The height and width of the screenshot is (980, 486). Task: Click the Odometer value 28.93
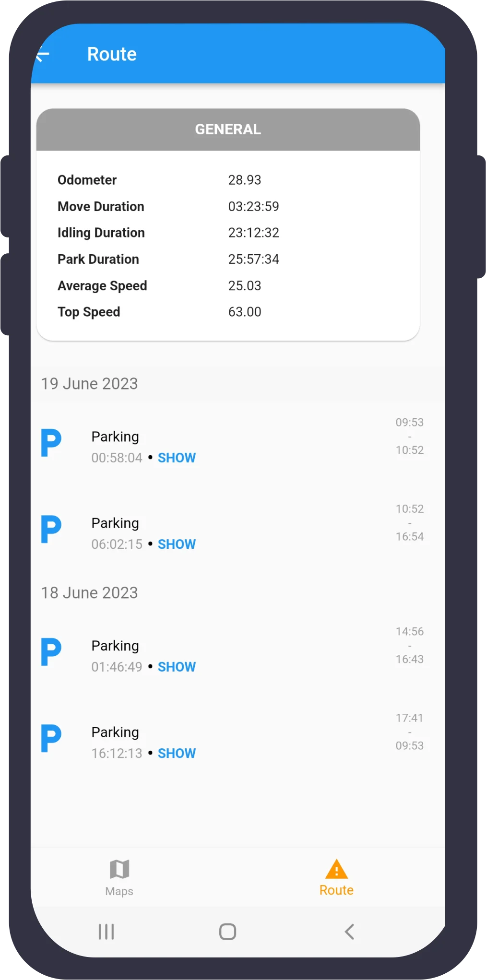tap(245, 180)
